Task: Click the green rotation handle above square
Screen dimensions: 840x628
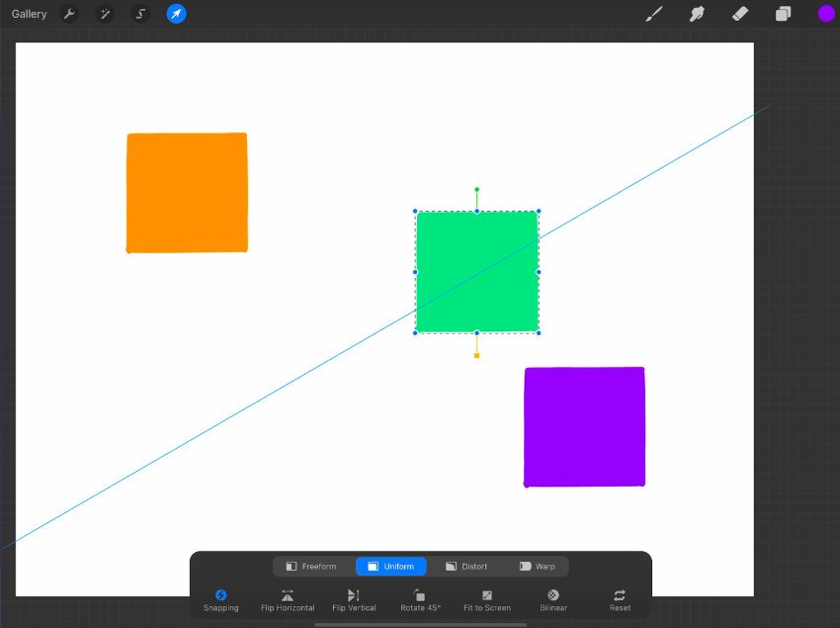Action: click(x=476, y=189)
